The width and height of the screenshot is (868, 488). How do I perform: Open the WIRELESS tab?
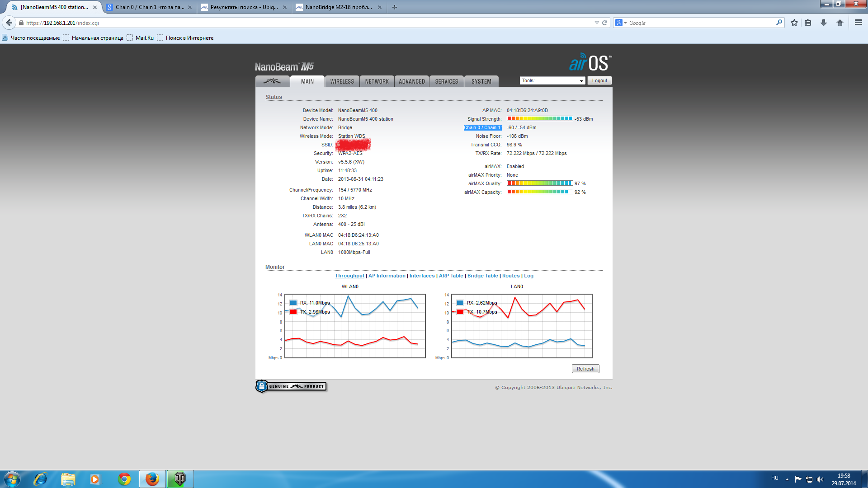342,81
